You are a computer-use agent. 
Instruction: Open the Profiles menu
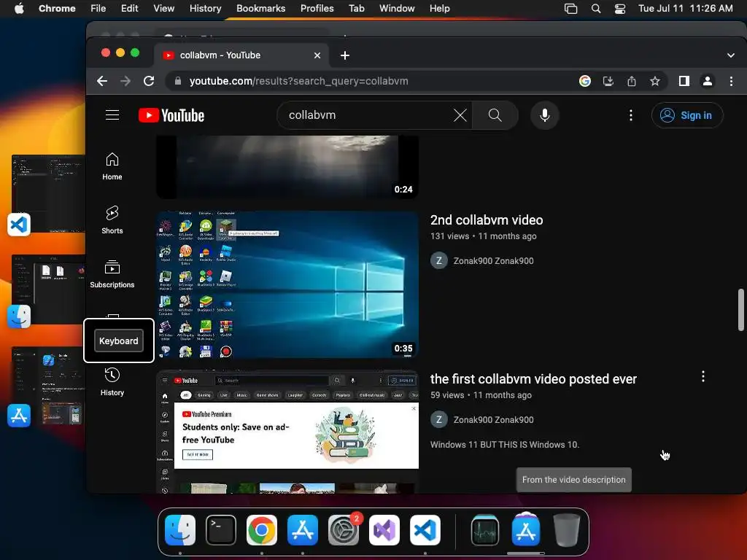317,8
